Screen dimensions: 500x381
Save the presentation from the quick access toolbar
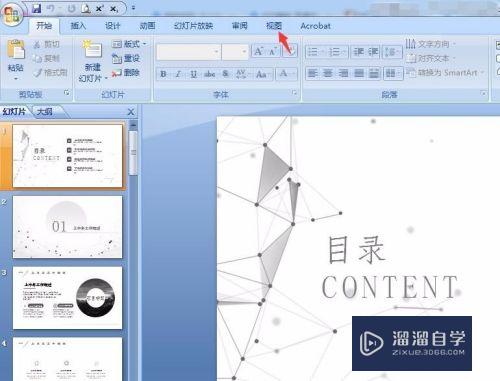tap(36, 8)
